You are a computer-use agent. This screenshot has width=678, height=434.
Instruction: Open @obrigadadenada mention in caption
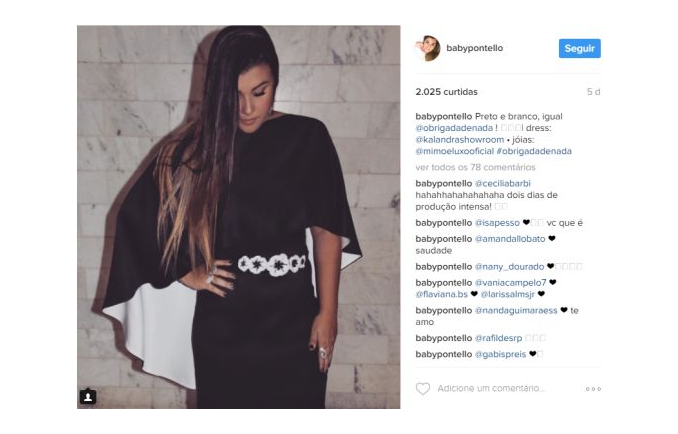pyautogui.click(x=454, y=128)
